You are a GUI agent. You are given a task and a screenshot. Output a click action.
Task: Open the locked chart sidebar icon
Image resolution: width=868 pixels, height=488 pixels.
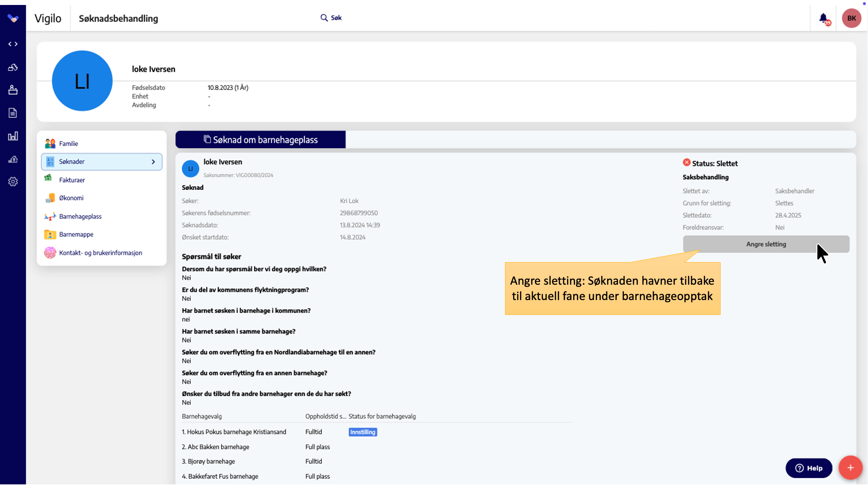tap(13, 159)
